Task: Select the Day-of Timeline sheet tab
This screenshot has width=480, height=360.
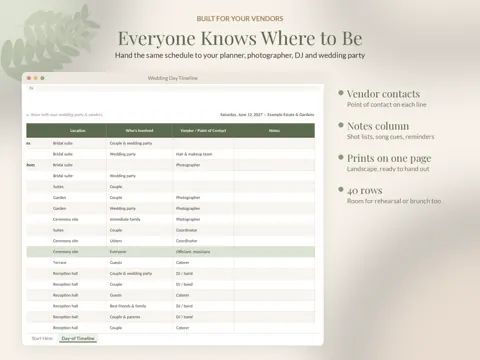Action: click(78, 338)
